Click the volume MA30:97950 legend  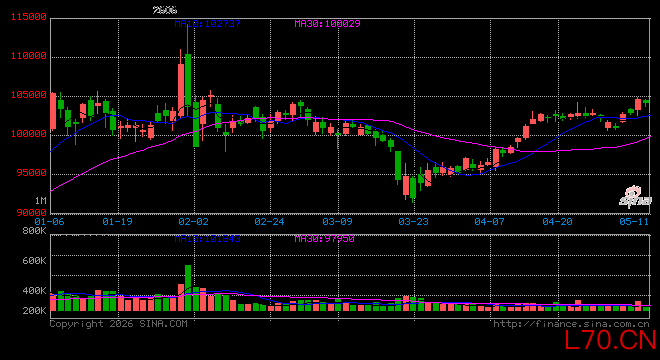point(325,239)
